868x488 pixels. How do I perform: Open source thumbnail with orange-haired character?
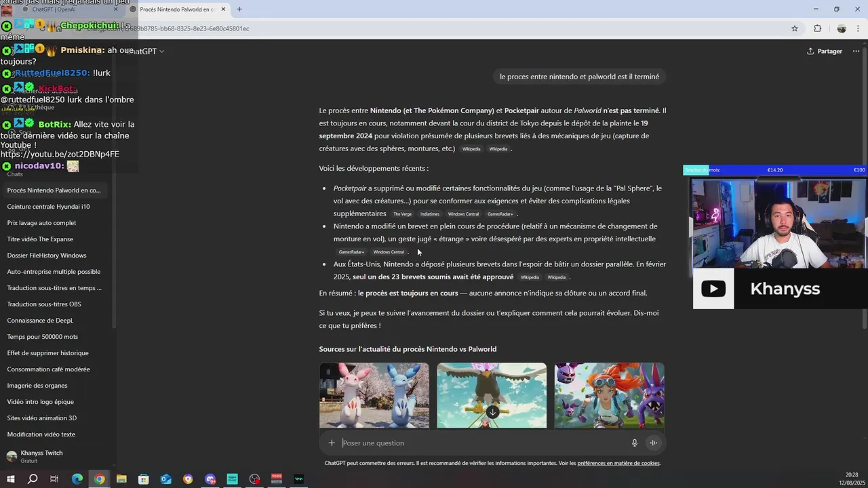point(609,395)
